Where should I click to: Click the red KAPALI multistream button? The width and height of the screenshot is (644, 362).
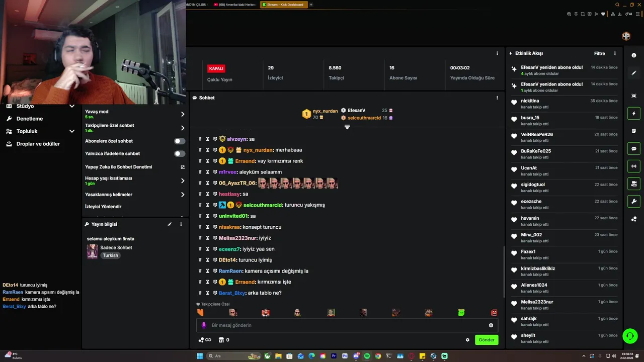tap(216, 68)
